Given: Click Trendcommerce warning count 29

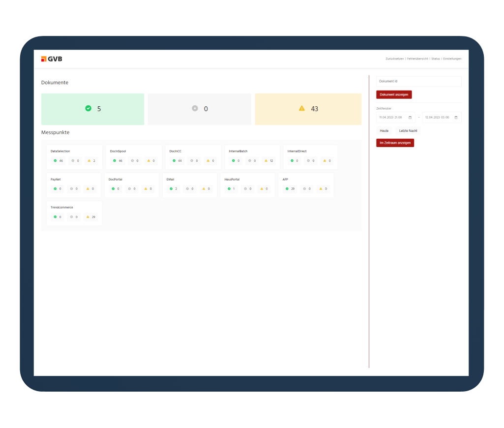Looking at the screenshot, I should (91, 217).
